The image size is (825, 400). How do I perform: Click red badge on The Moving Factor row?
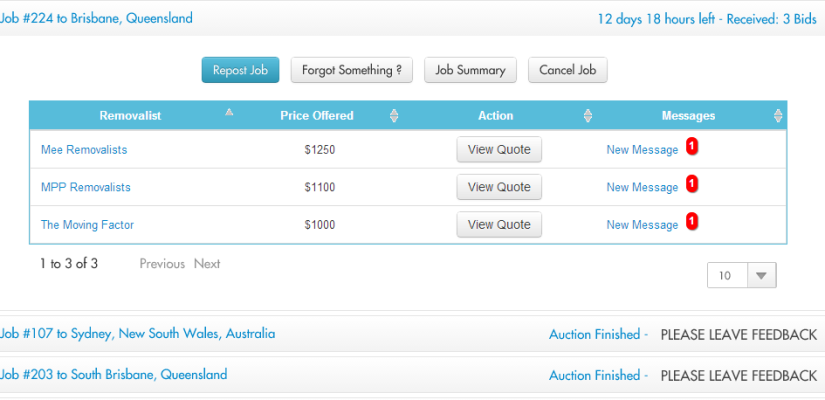point(692,222)
